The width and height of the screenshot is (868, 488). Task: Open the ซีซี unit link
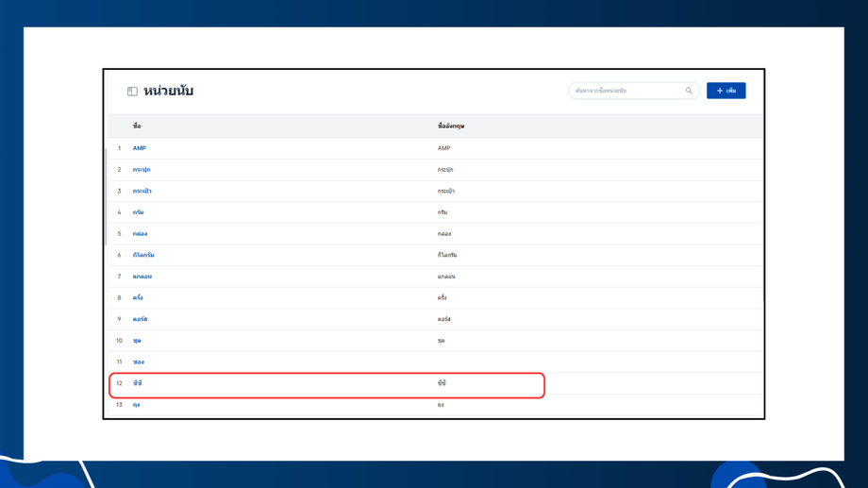tap(138, 383)
